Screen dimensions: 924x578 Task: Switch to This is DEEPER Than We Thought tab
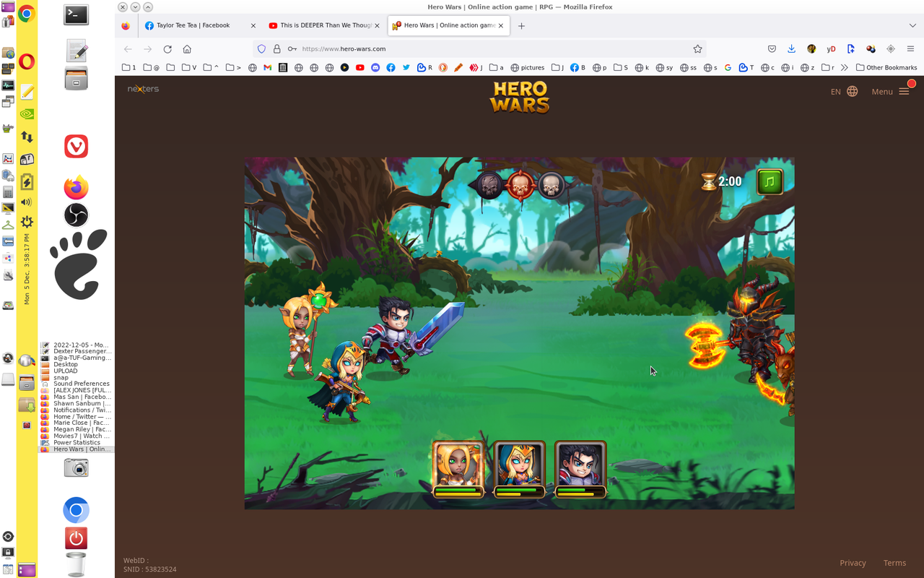[x=324, y=25]
